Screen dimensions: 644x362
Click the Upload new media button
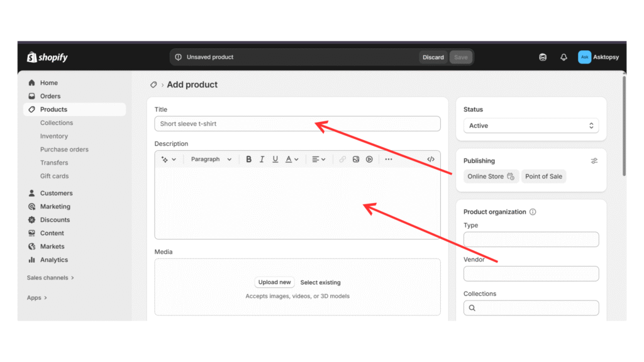(275, 282)
